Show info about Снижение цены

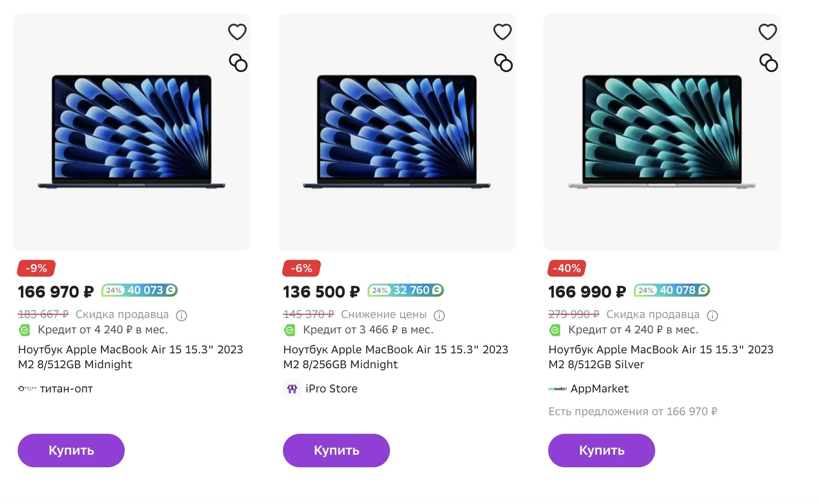click(439, 316)
